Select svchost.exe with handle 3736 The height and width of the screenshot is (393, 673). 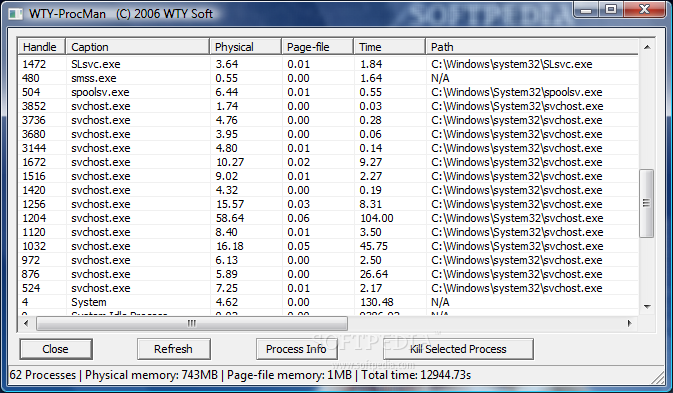tap(328, 120)
